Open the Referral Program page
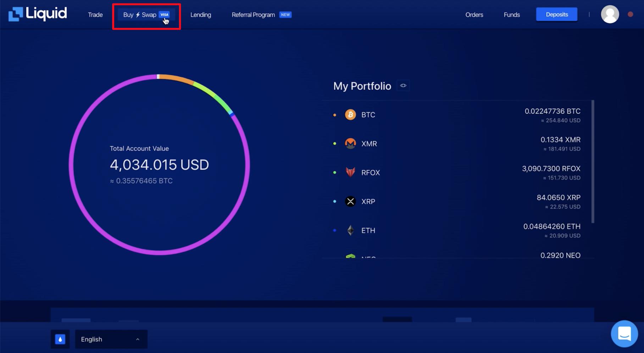The width and height of the screenshot is (644, 353). coord(253,15)
